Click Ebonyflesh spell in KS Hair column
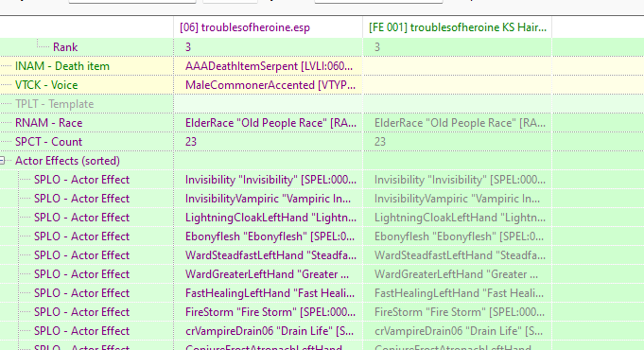Image resolution: width=644 pixels, height=350 pixels. pos(460,236)
